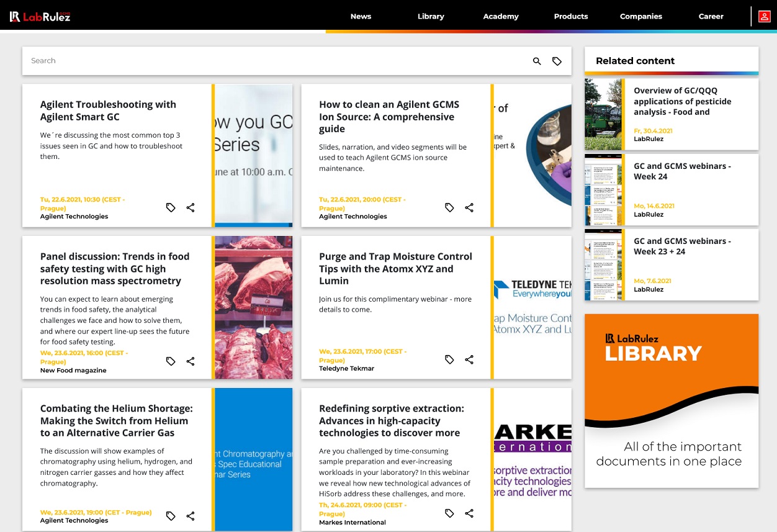
Task: Click the tractor thumbnail in Related content
Action: [x=603, y=114]
